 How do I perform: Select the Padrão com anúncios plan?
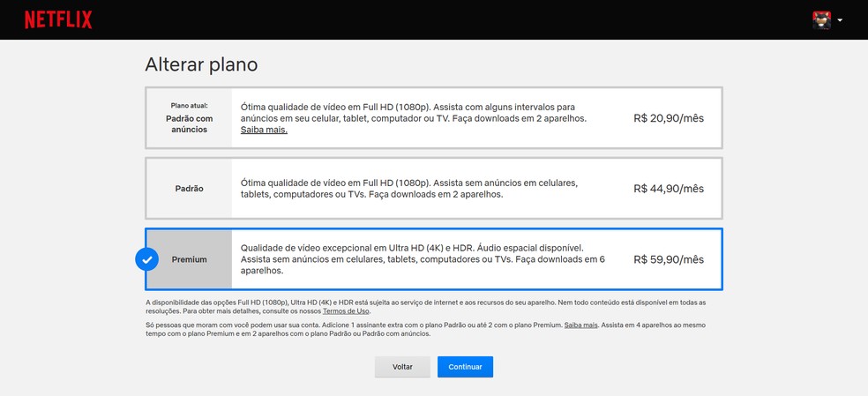tap(433, 117)
